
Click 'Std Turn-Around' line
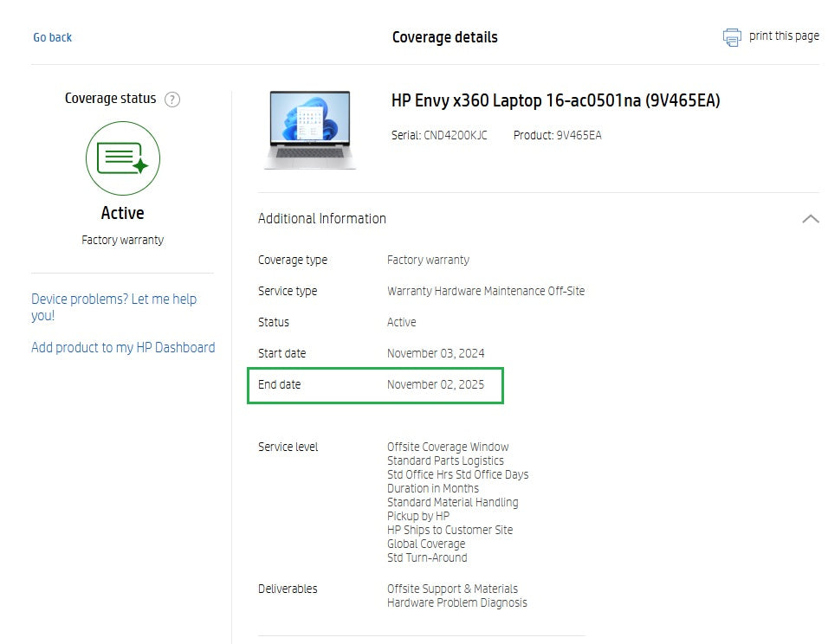click(427, 557)
